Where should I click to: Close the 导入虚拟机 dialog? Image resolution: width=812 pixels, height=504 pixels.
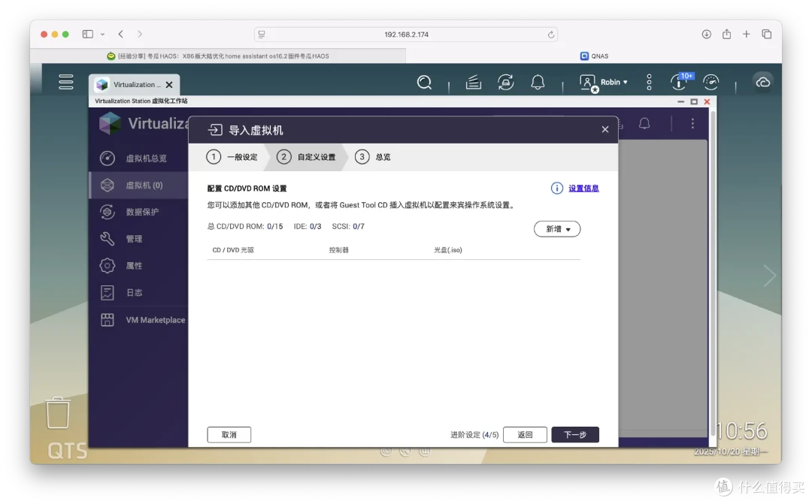(604, 129)
